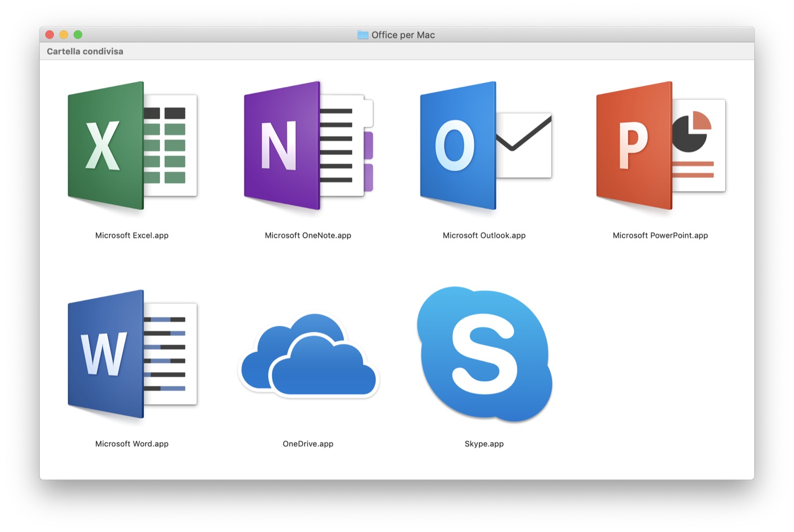Maximize the Office per Mac window
The height and width of the screenshot is (532, 794).
(78, 35)
